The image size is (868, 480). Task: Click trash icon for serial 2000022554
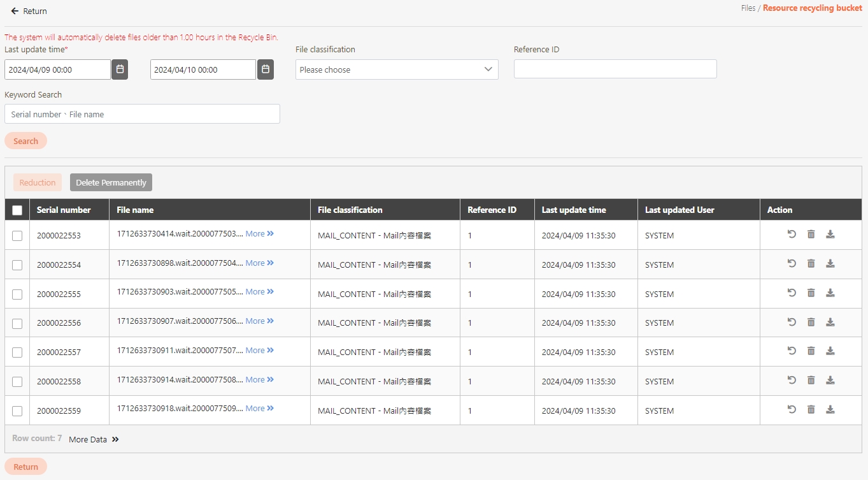[811, 264]
